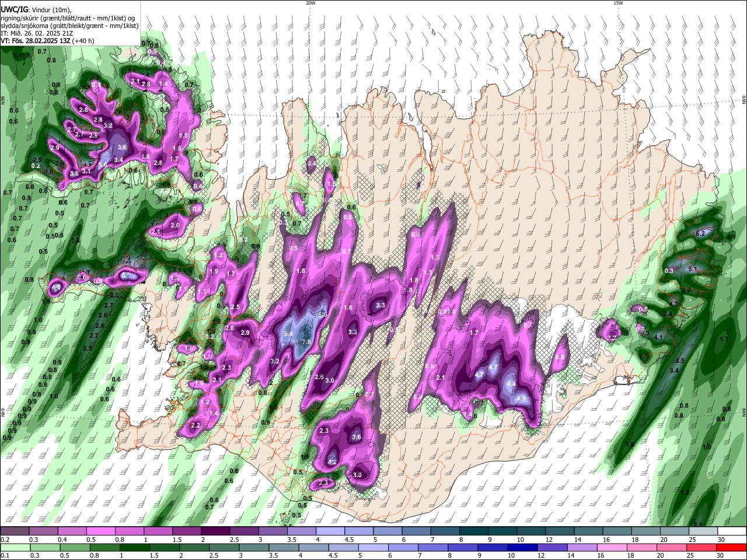Click the 'IT: Mið. 26. 02. 2025 21Z' line
Image resolution: width=747 pixels, height=560 pixels.
point(36,33)
